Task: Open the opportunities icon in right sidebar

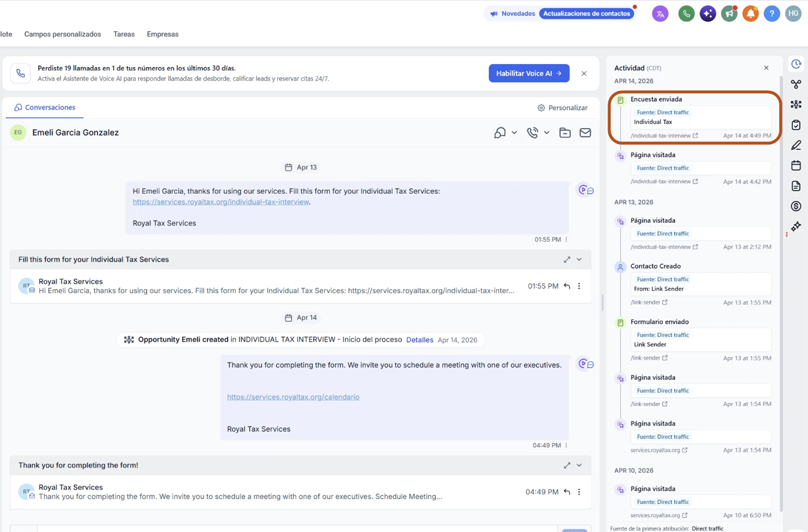Action: point(796,104)
